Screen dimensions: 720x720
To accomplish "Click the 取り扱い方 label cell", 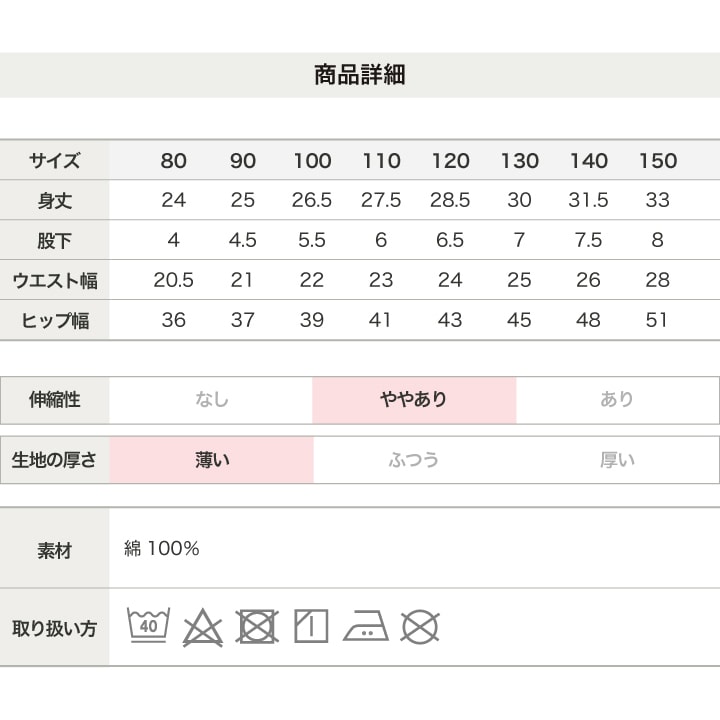I will pyautogui.click(x=54, y=628).
